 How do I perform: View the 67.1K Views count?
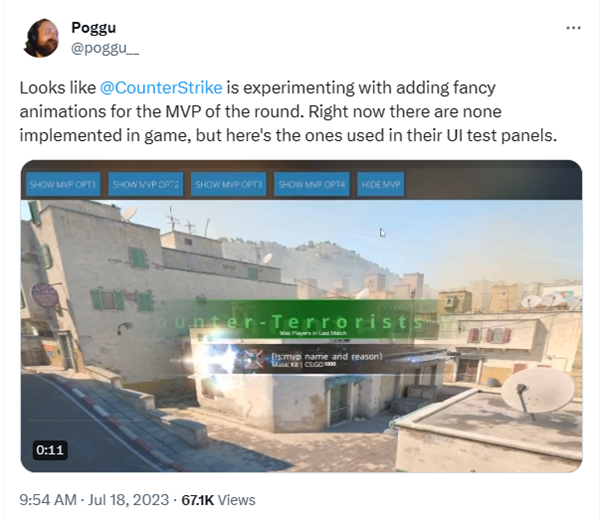pos(218,500)
